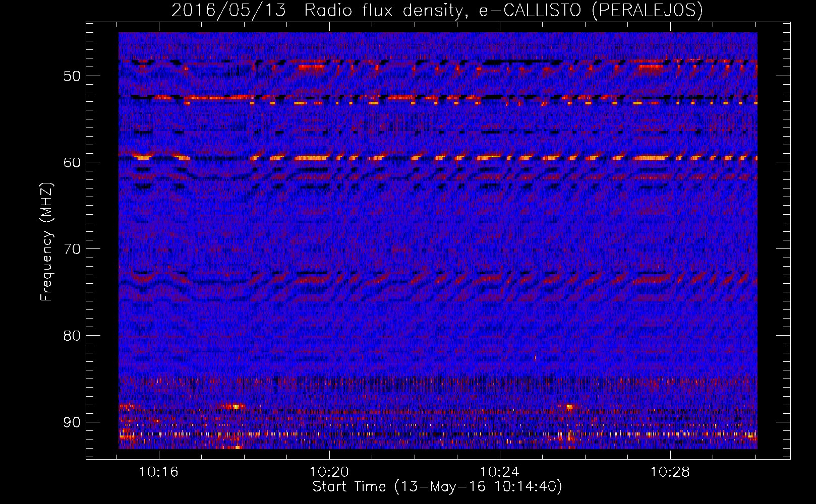This screenshot has height=504, width=816.
Task: Click the 50 MHz frequency tick label
Action: coord(72,76)
